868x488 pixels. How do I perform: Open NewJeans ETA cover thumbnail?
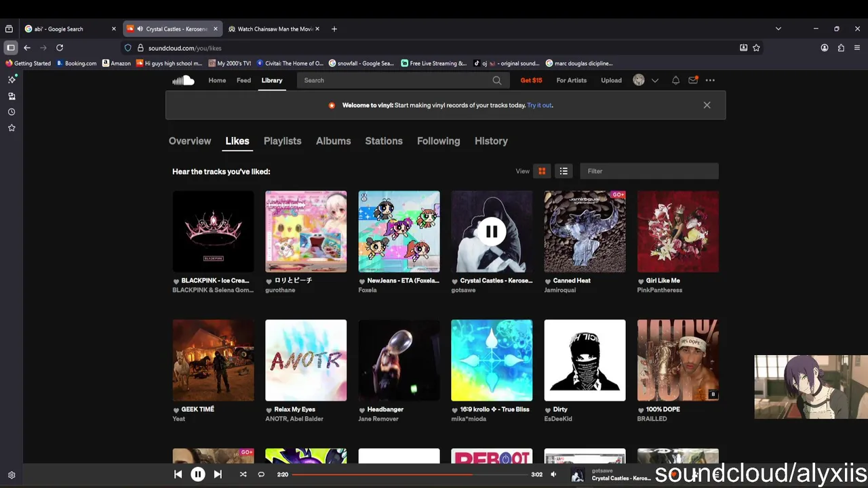399,232
